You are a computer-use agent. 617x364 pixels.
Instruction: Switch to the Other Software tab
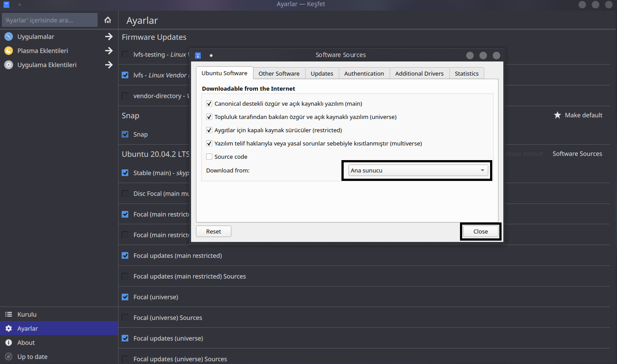coord(279,73)
